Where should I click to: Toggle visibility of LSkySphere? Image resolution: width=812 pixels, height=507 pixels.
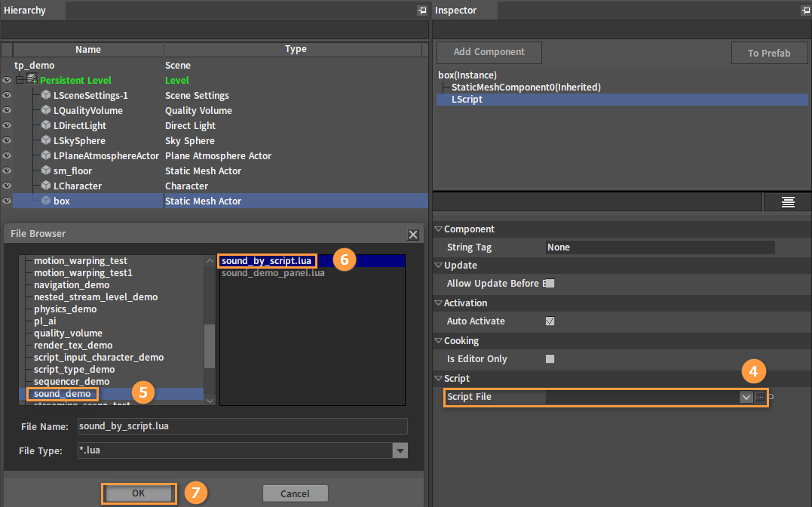7,140
